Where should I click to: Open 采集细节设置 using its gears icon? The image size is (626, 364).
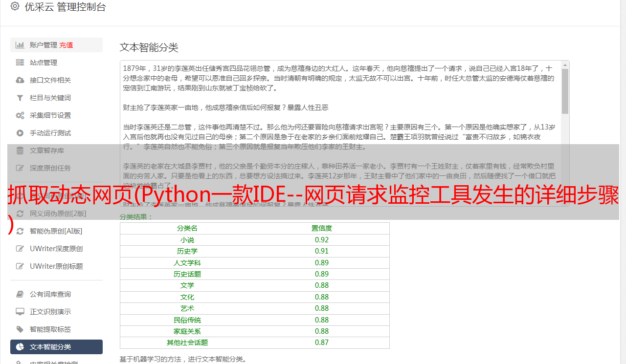(x=20, y=115)
